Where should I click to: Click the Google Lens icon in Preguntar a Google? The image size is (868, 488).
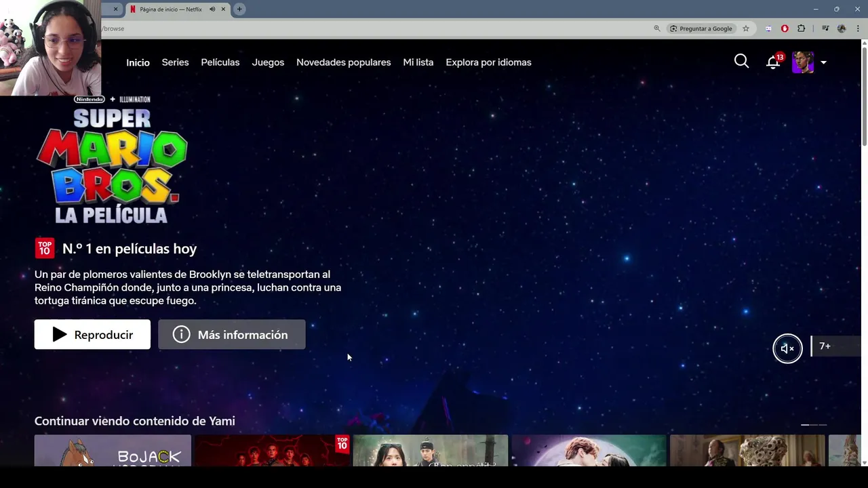click(x=673, y=28)
